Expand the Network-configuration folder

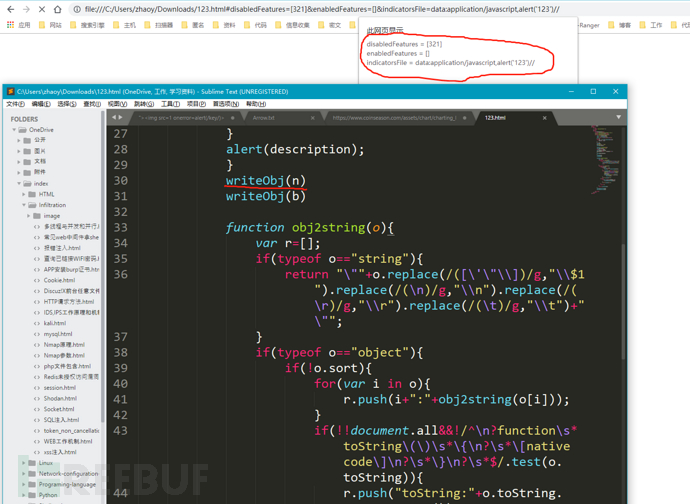click(24, 474)
